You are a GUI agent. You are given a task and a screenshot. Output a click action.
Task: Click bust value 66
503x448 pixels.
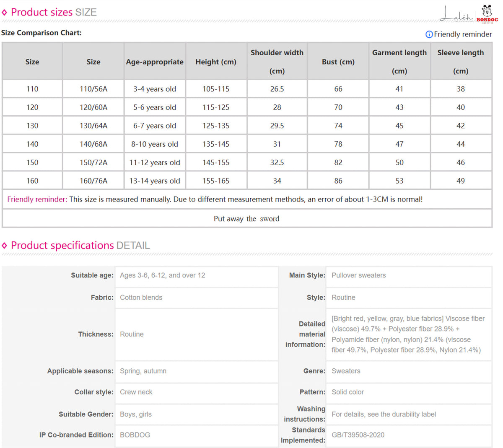(338, 89)
